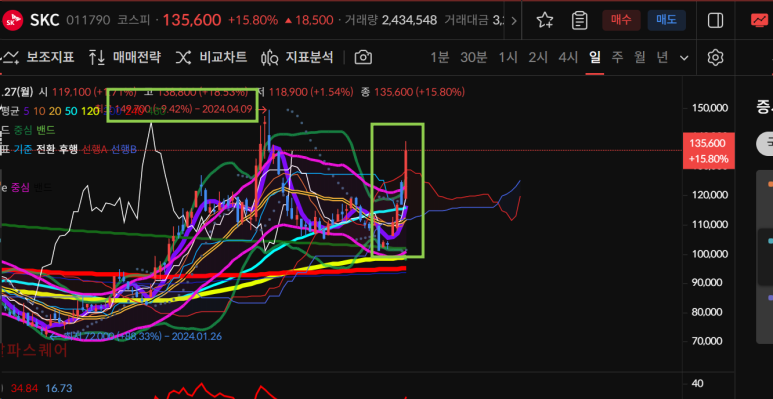
Task: Click the SKC company logo icon
Action: click(13, 20)
